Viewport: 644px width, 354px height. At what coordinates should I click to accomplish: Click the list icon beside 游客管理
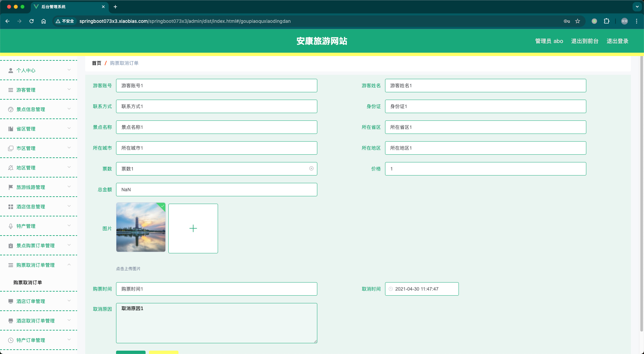point(11,90)
